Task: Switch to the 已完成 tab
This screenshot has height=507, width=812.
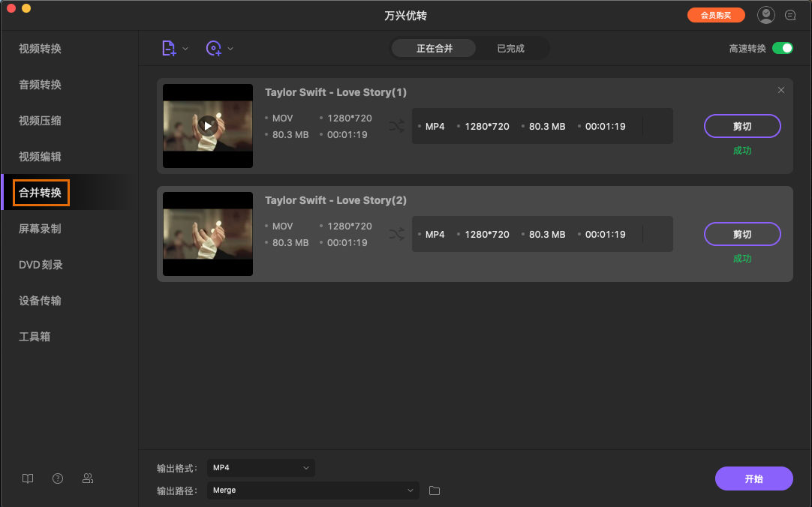Action: (510, 49)
